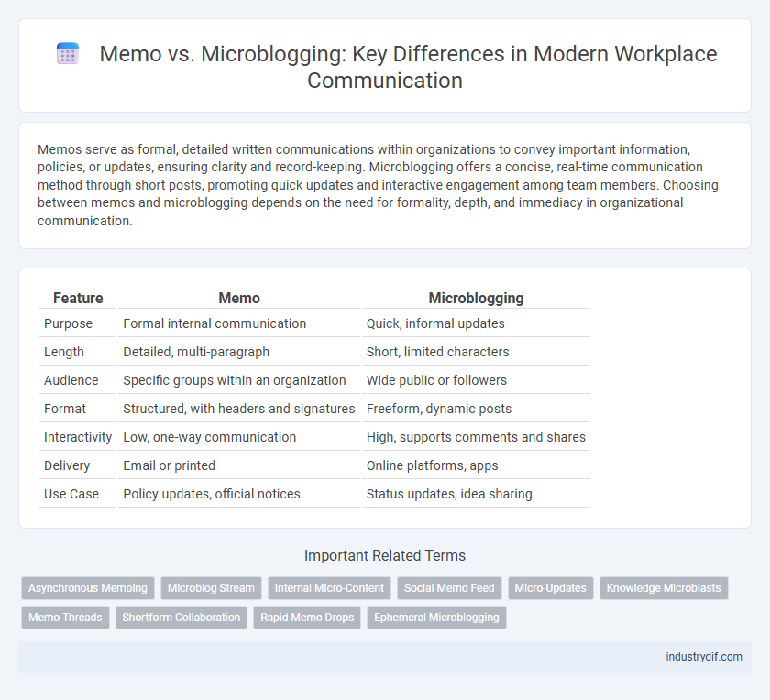
Task: Click the introductory paragraph about memos
Action: (x=378, y=185)
